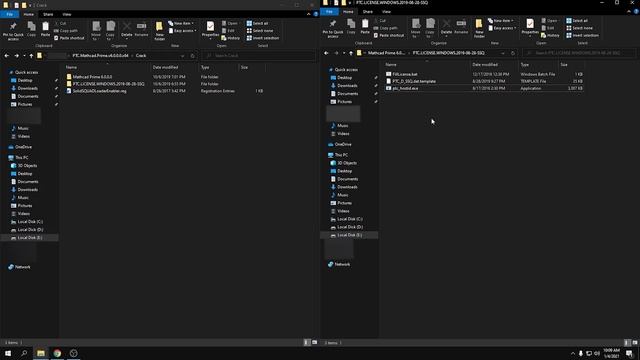Click the Paste icon in Crack window ribbon
This screenshot has height=360, width=640.
tap(45, 29)
